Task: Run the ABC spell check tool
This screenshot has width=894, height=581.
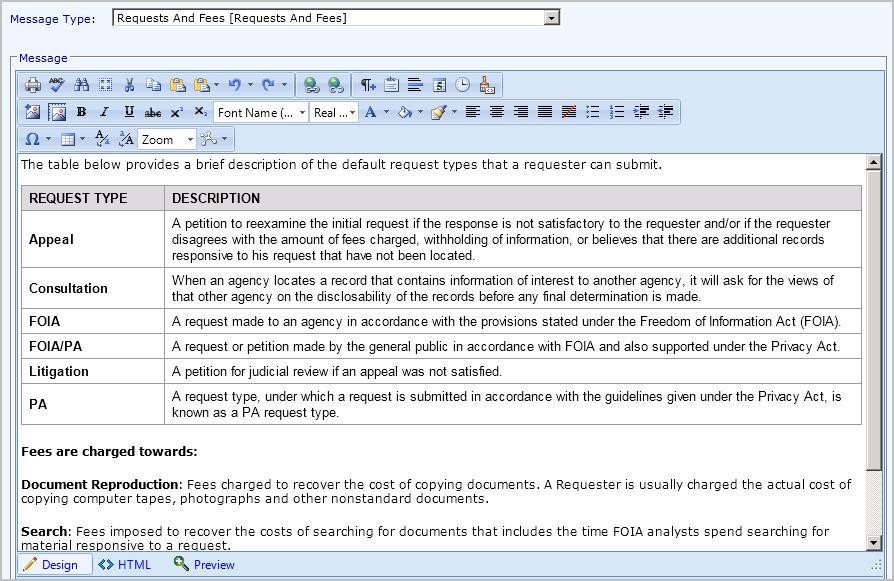Action: click(x=56, y=85)
